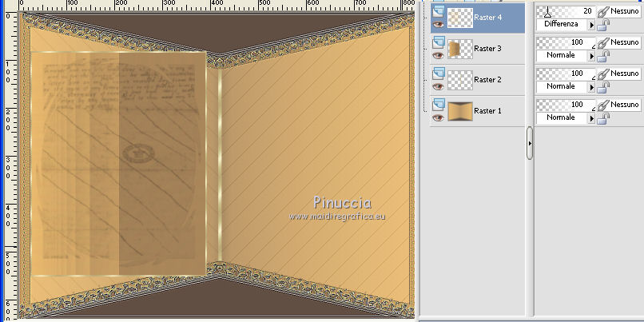644x322 pixels.
Task: Hide the Raster 2 layer with eye icon
Action: click(439, 86)
